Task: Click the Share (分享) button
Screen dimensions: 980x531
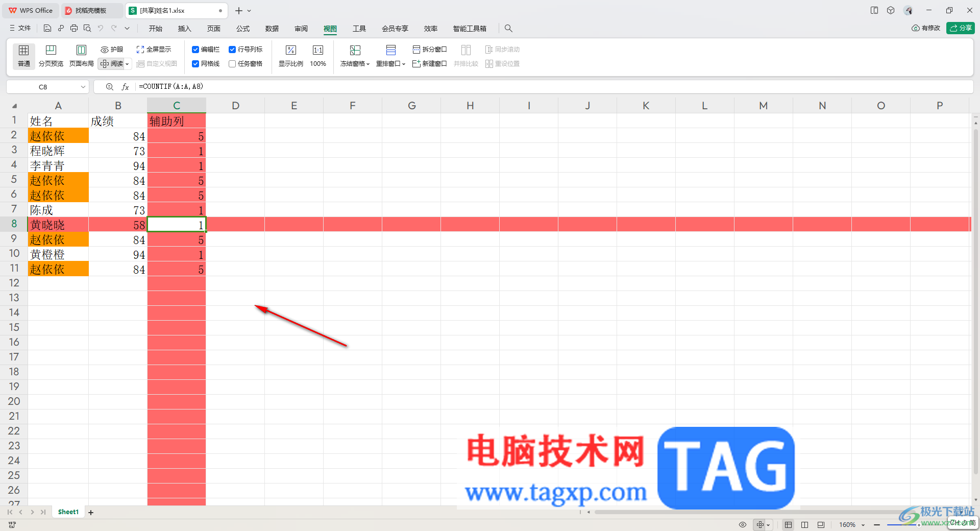Action: [x=961, y=28]
